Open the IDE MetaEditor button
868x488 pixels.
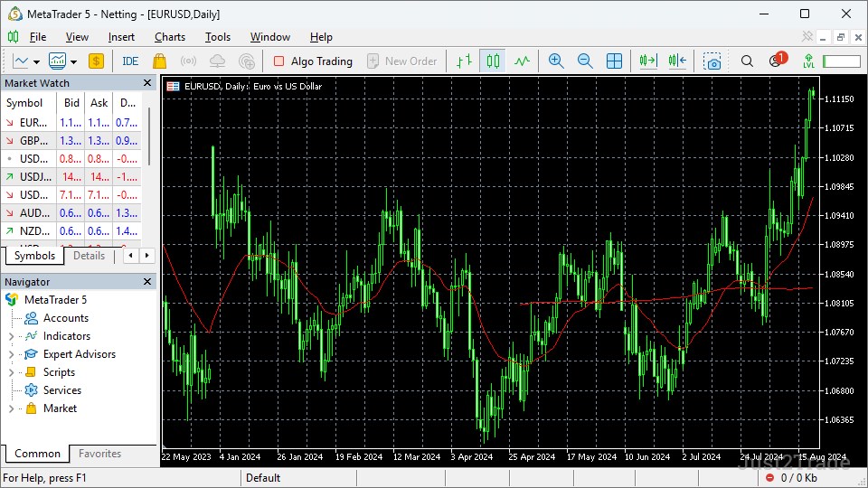point(130,61)
